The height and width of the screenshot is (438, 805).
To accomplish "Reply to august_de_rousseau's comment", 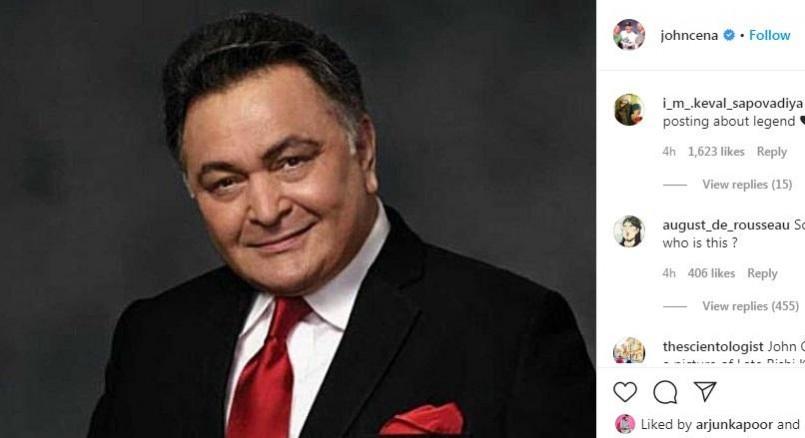I will (x=762, y=274).
